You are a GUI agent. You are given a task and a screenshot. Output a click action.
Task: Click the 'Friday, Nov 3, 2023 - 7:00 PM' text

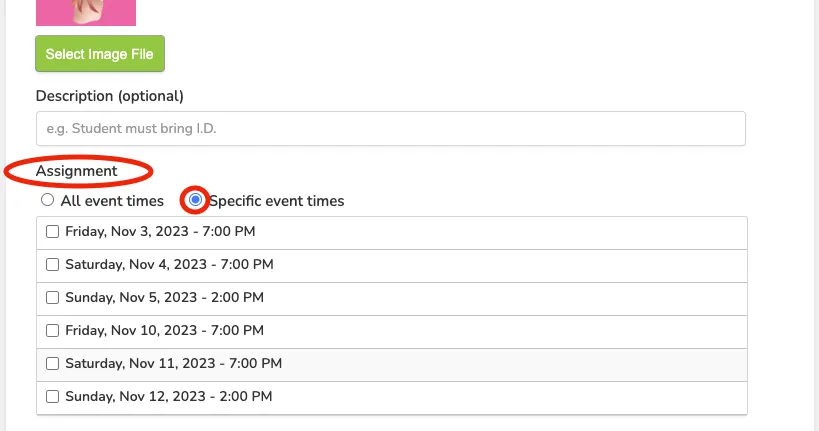[160, 231]
